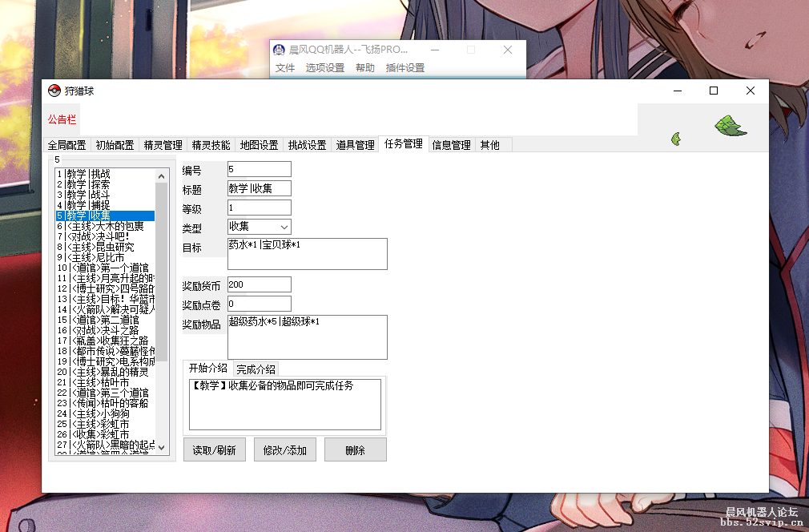809x532 pixels.
Task: Click the Pokéball icon in the 狩猎球 title bar
Action: (x=52, y=91)
